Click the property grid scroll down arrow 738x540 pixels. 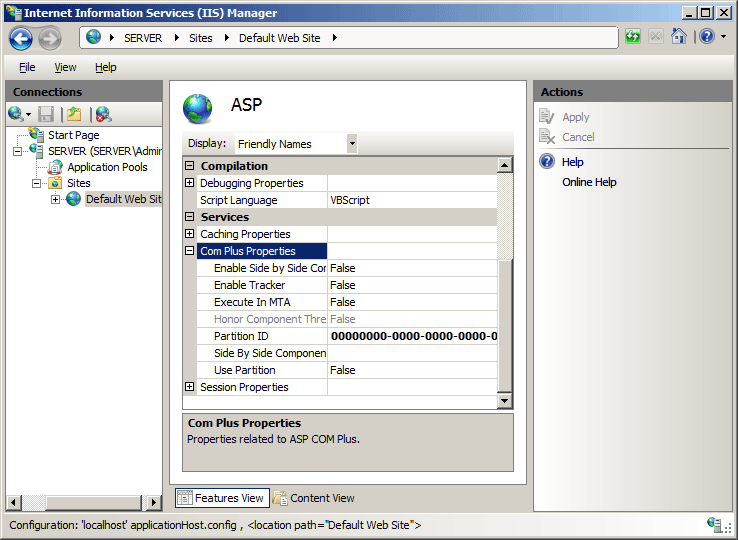tap(505, 400)
